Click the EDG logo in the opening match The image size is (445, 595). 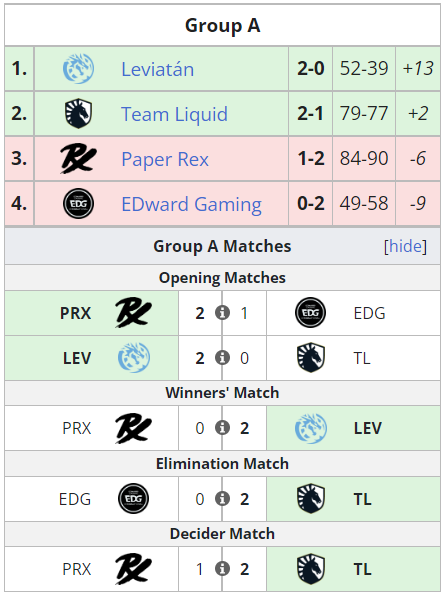tap(311, 313)
